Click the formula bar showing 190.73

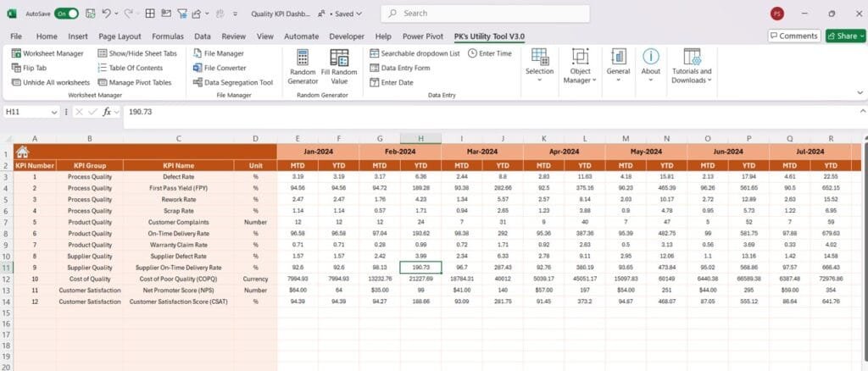point(492,112)
